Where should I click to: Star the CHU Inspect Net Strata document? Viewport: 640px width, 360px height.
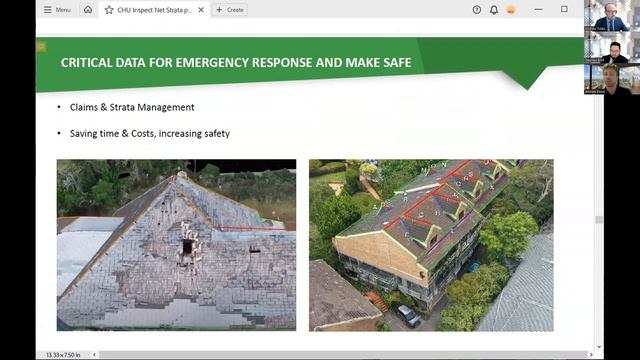point(109,10)
